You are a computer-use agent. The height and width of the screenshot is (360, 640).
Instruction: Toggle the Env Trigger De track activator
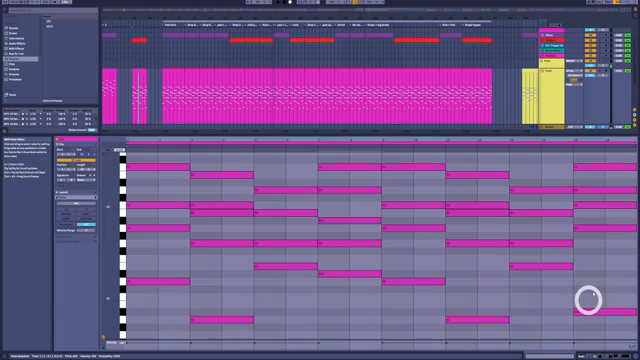[x=590, y=45]
